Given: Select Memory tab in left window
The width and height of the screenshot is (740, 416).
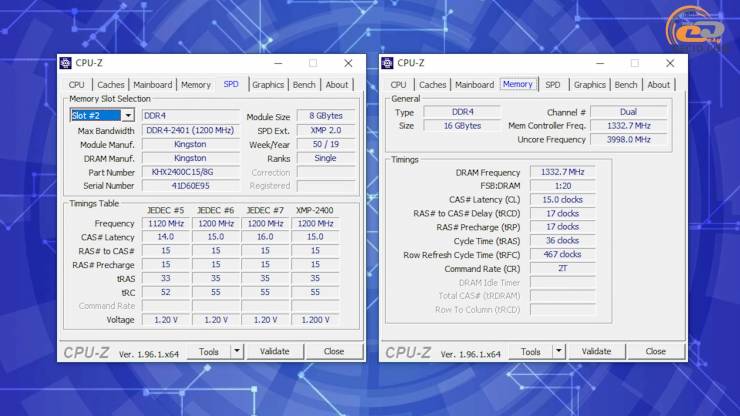Looking at the screenshot, I should pyautogui.click(x=196, y=85).
